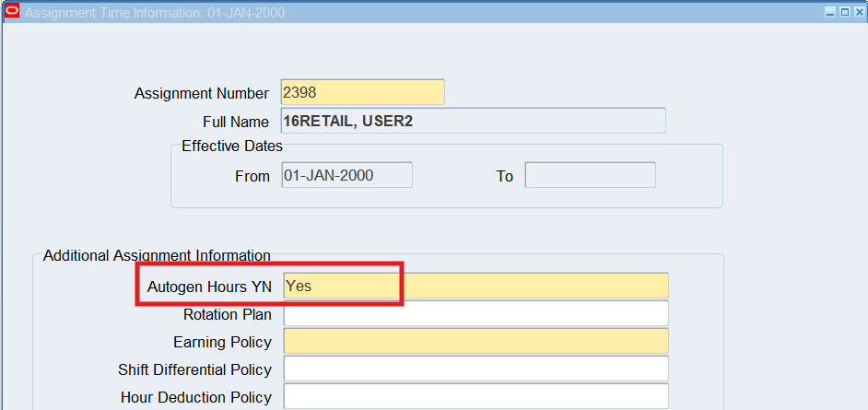Click the Full Name label

236,122
